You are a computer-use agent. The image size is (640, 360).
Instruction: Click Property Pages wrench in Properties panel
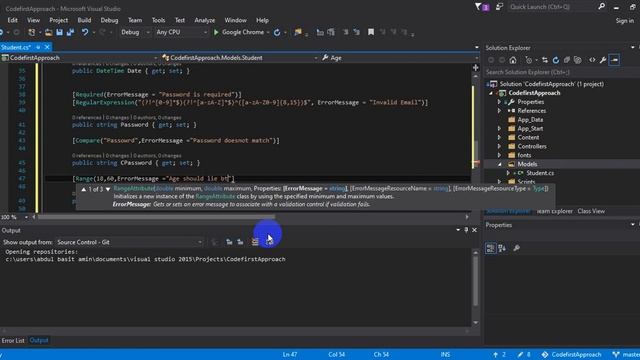(x=516, y=248)
